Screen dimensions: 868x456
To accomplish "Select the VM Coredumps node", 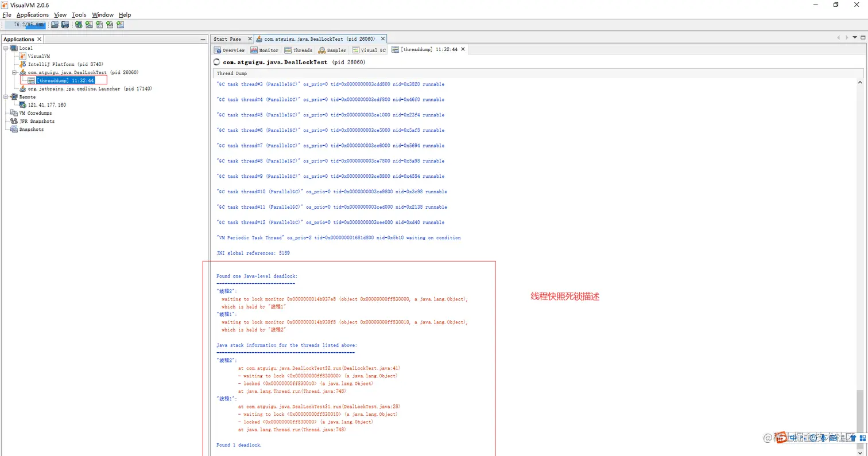I will (36, 113).
